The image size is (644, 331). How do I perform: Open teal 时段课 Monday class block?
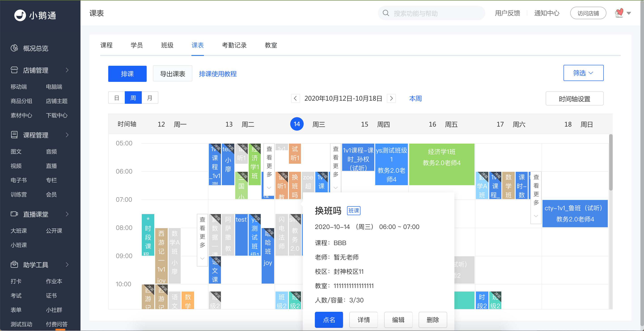[x=148, y=235]
